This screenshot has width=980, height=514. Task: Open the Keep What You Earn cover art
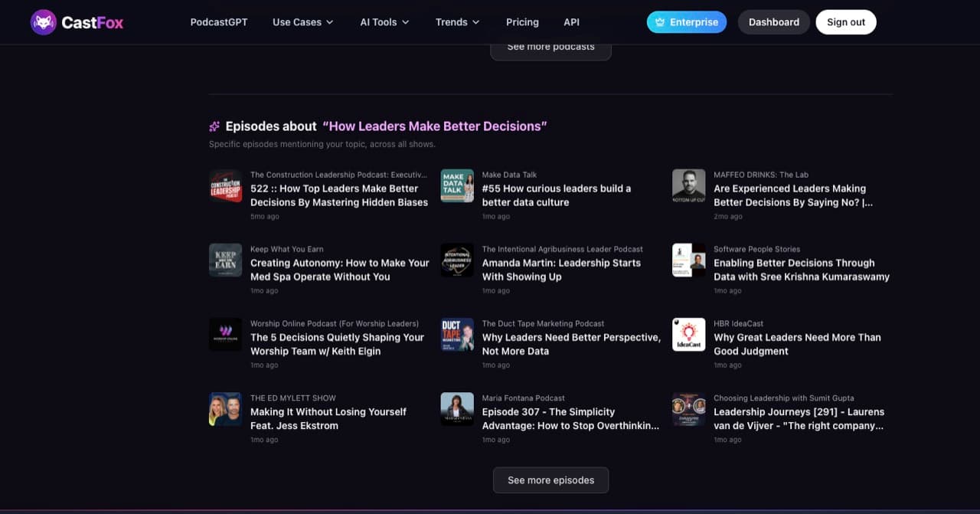click(x=225, y=260)
